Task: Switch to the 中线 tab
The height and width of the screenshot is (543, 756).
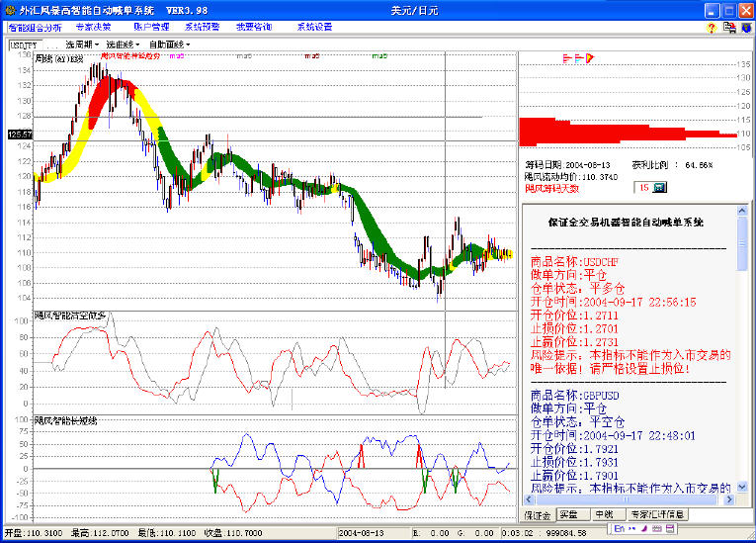Action: [x=608, y=515]
